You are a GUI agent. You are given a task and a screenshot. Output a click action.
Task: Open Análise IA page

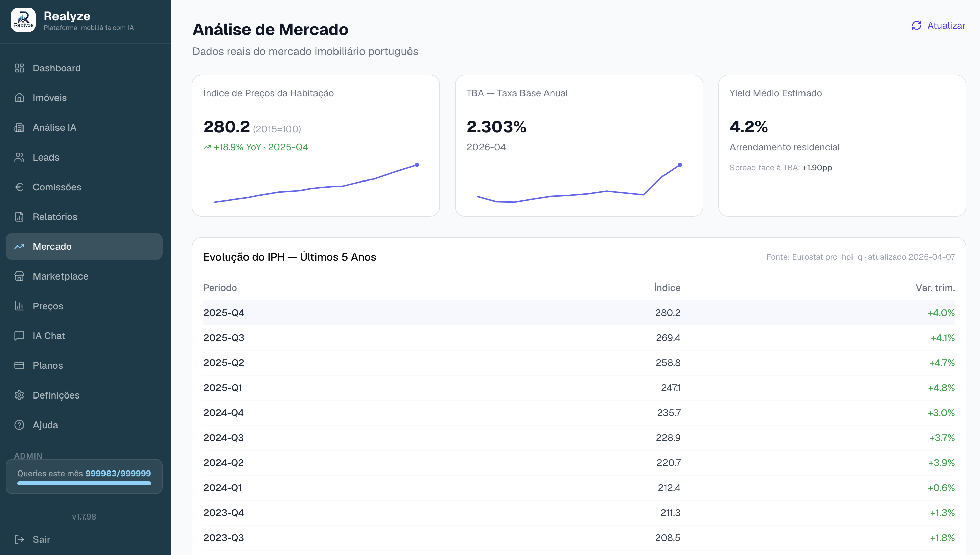tap(84, 127)
